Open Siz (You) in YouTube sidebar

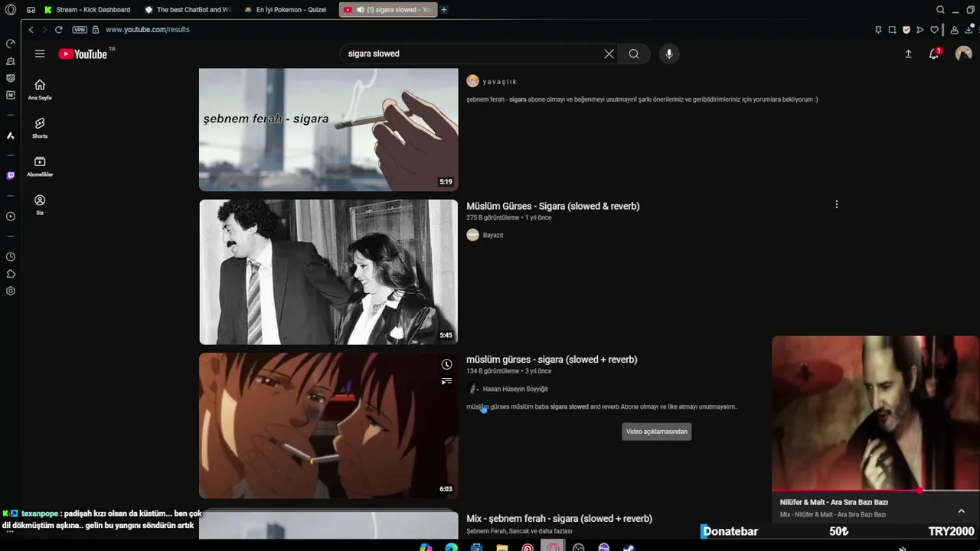point(40,204)
